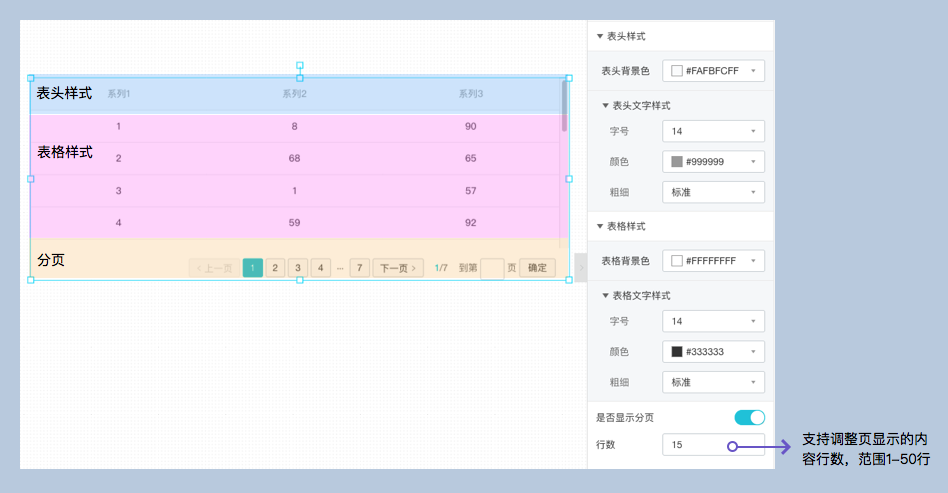Toggle the 是否显示分页 switch
The image size is (948, 493).
point(749,417)
